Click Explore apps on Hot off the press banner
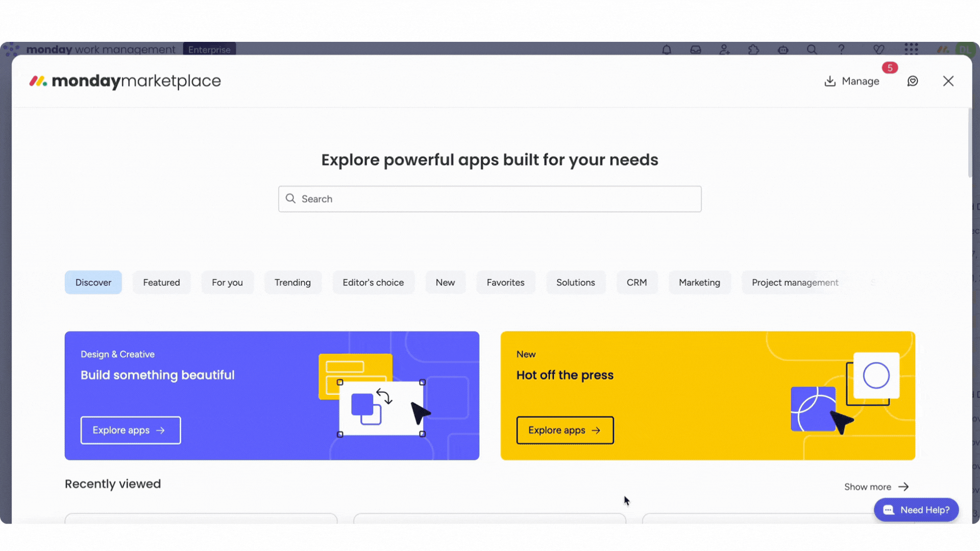Image resolution: width=980 pixels, height=551 pixels. pyautogui.click(x=565, y=431)
